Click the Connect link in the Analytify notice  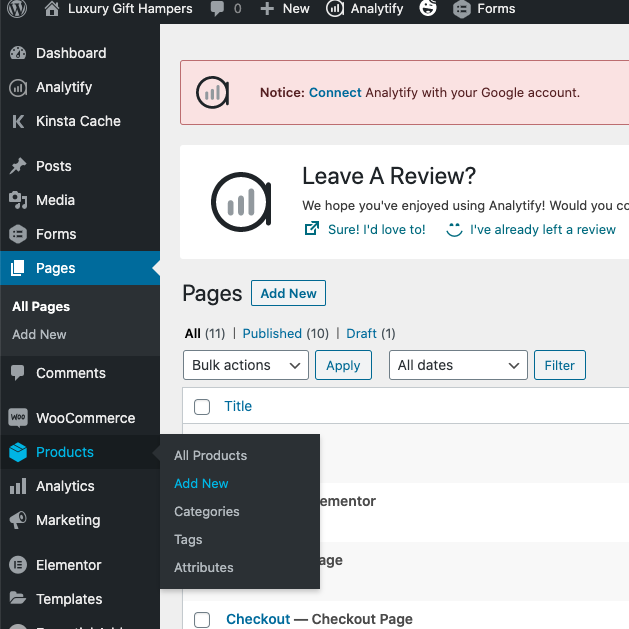click(x=335, y=93)
